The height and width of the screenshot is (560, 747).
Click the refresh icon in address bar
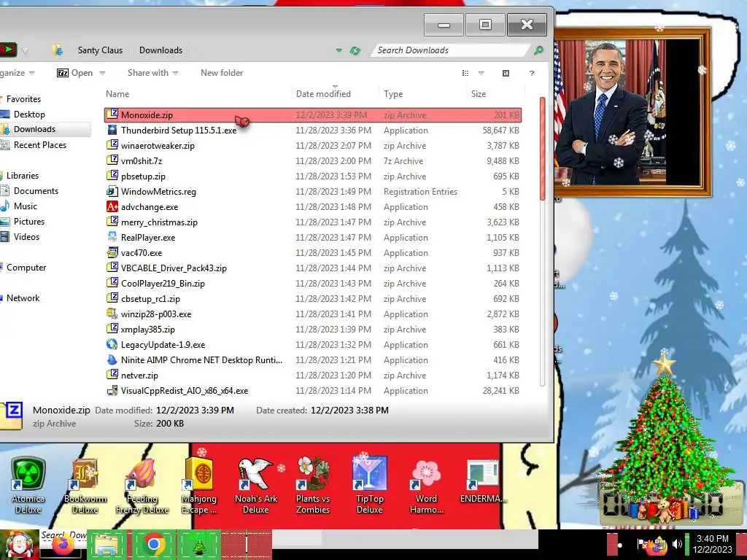pos(355,50)
